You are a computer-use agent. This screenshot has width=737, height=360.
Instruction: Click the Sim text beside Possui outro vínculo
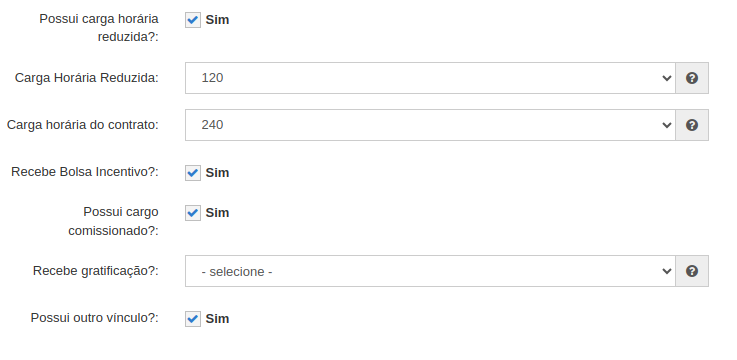(x=217, y=319)
